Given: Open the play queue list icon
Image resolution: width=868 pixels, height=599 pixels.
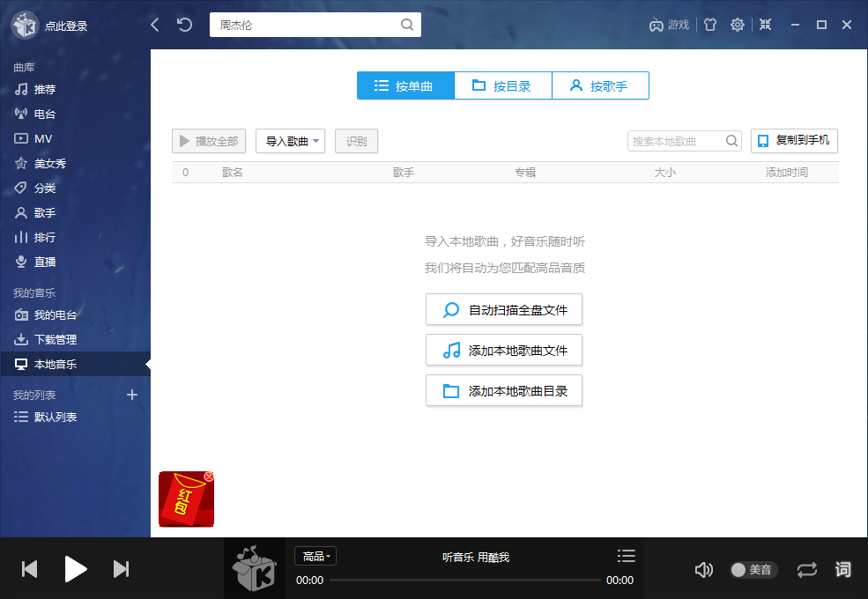Looking at the screenshot, I should [626, 556].
